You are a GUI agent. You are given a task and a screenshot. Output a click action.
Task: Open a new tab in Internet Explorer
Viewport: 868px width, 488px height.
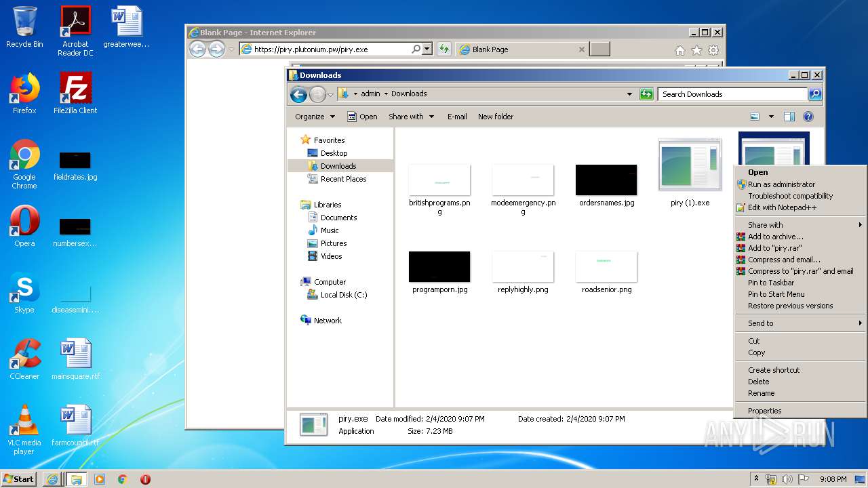click(599, 49)
